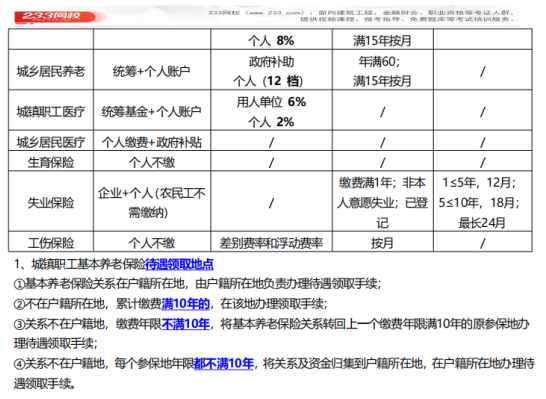Click the 统筹基金+个人账户 cell
The height and width of the screenshot is (399, 546).
152,112
